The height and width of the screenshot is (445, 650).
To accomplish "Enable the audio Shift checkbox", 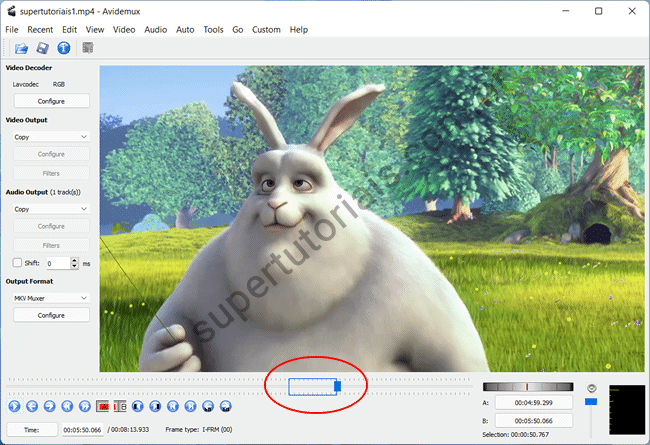I will (17, 263).
